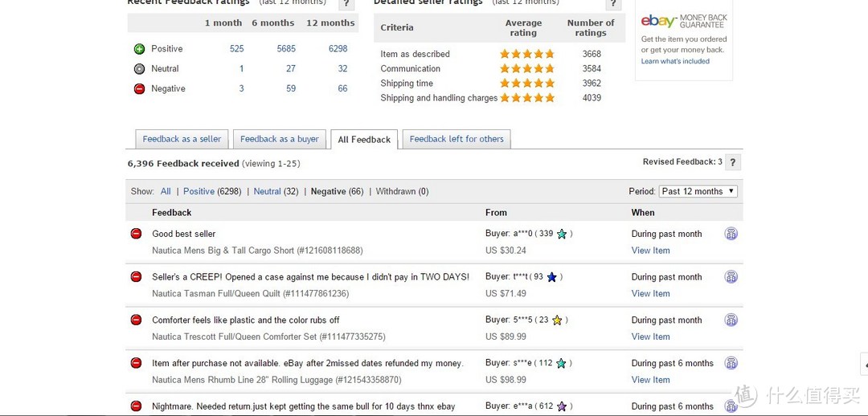Image resolution: width=868 pixels, height=416 pixels.
Task: Open View Item for Trescott Comforter Set
Action: pos(650,336)
